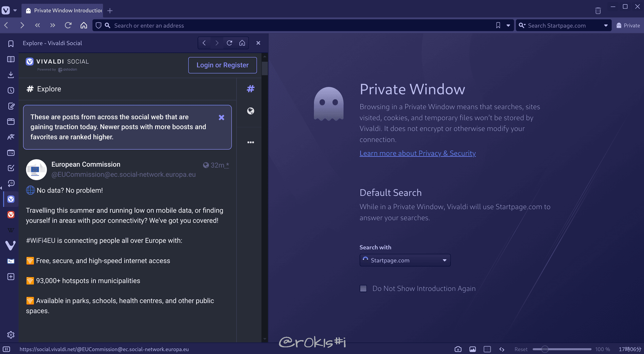
Task: Open the large Vivaldi V web panel
Action: tap(11, 246)
